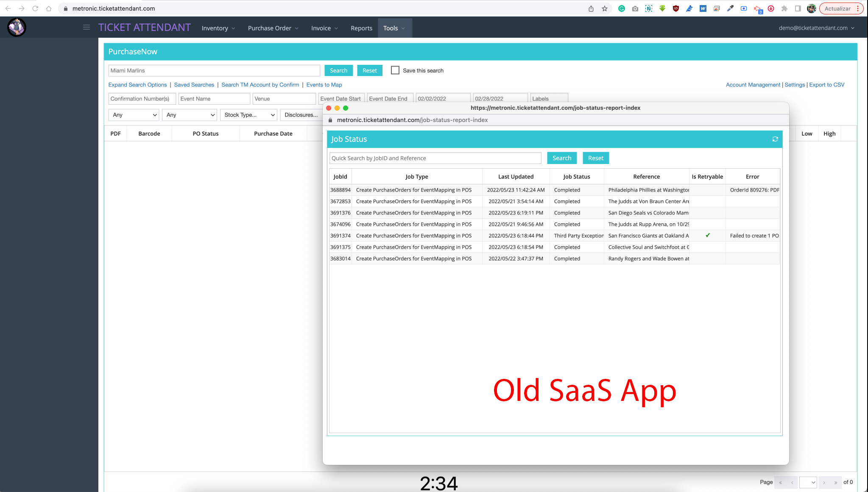Open the page number dropdown

point(808,482)
